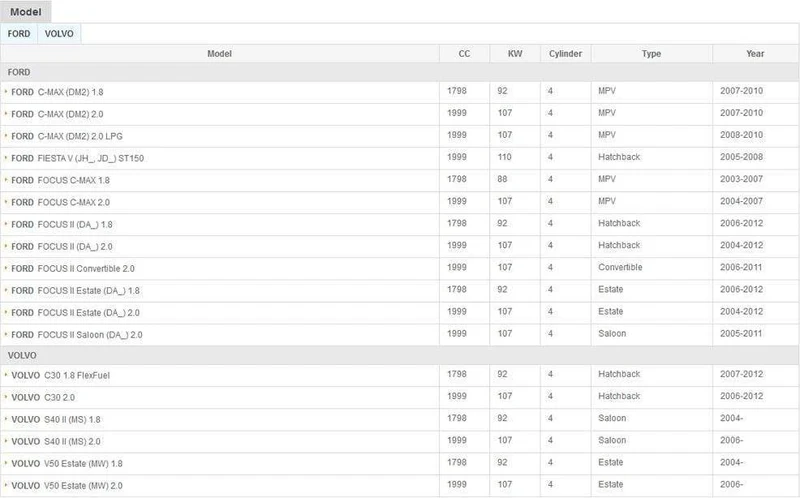Switch to the VOLVO tab
The height and width of the screenshot is (498, 800).
59,34
